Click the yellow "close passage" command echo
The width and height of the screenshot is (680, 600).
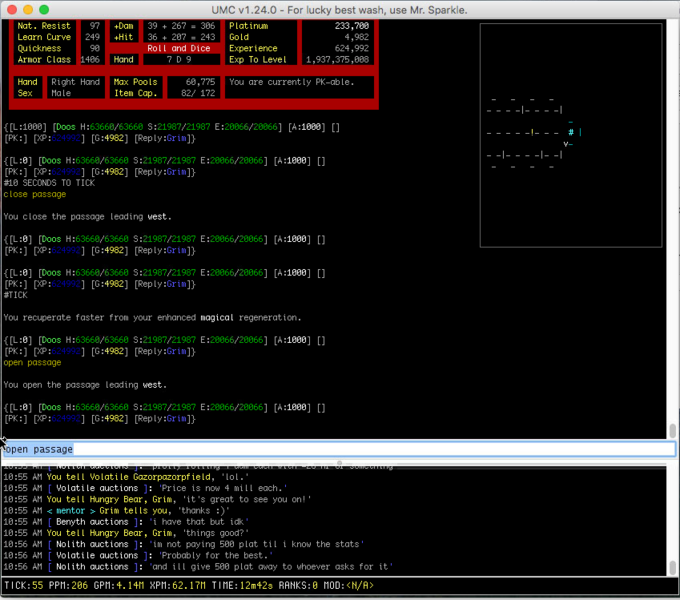click(35, 194)
